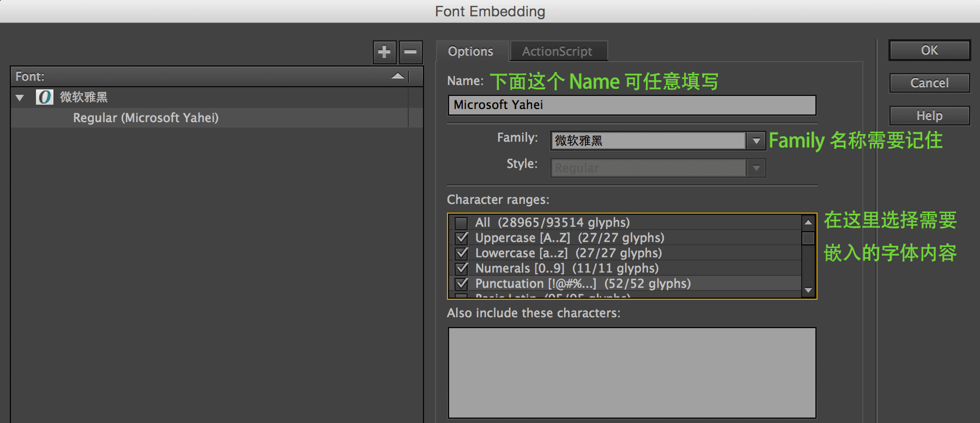Confirm with the OK button
Image resolution: width=980 pixels, height=423 pixels.
[930, 50]
